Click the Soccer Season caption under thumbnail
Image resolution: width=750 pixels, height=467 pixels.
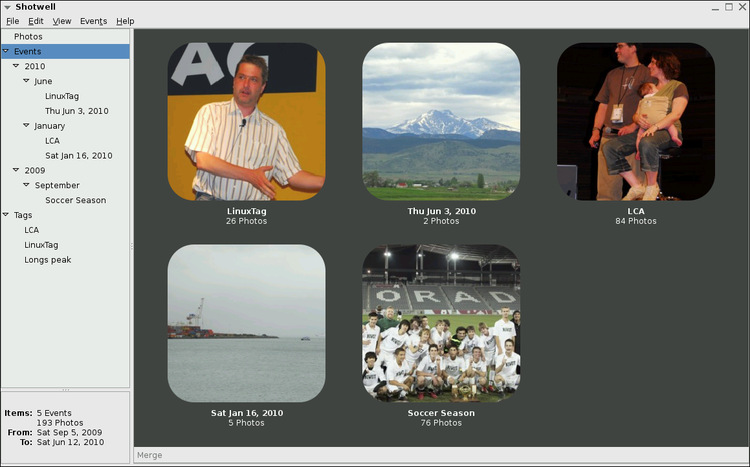coord(441,413)
